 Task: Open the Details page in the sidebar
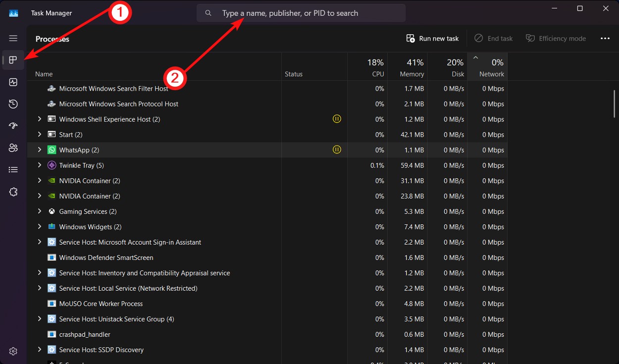click(x=13, y=169)
